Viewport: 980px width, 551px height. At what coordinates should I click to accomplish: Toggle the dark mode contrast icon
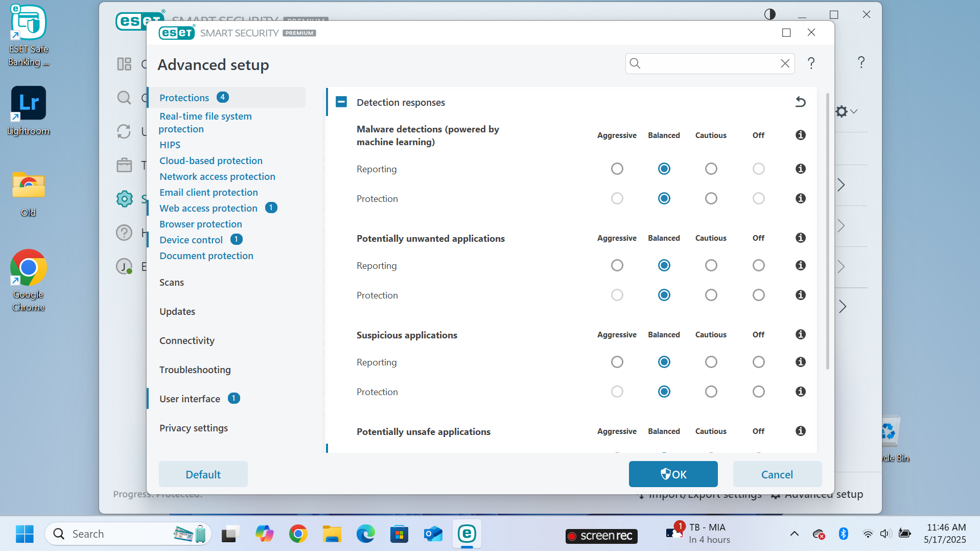point(769,14)
